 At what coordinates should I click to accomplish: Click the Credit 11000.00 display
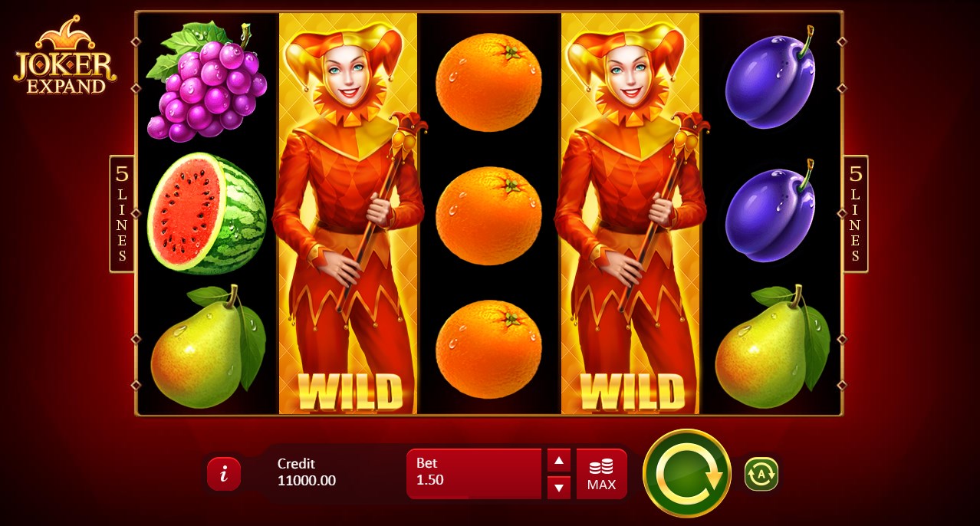(x=307, y=472)
